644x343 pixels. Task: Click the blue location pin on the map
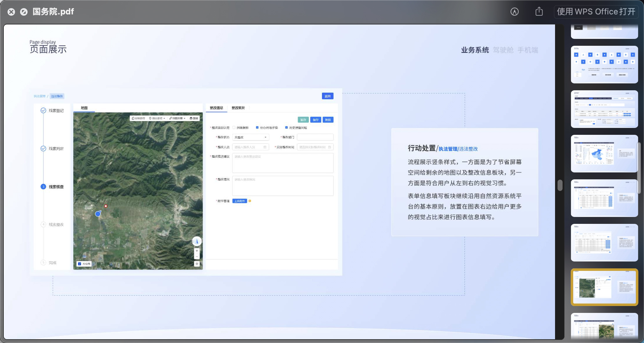98,214
